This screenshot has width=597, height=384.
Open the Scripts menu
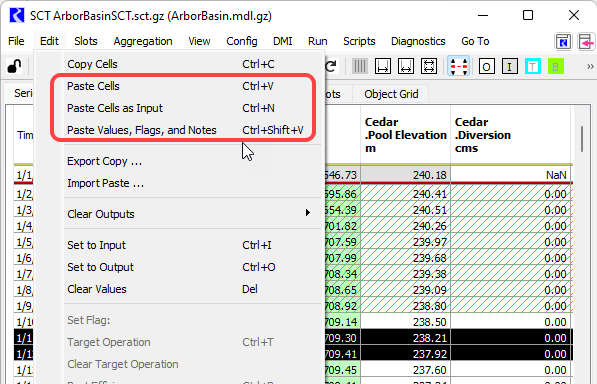359,41
